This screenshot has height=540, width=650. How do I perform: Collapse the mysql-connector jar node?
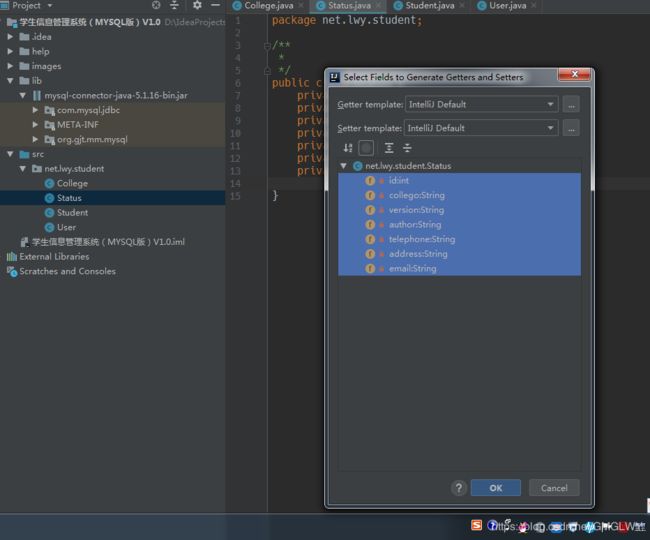click(23, 95)
